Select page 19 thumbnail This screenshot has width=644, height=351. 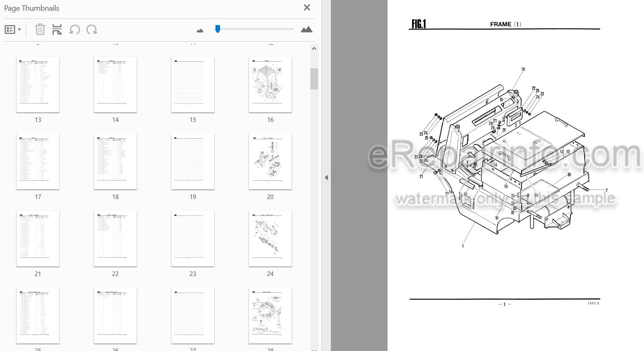[193, 162]
